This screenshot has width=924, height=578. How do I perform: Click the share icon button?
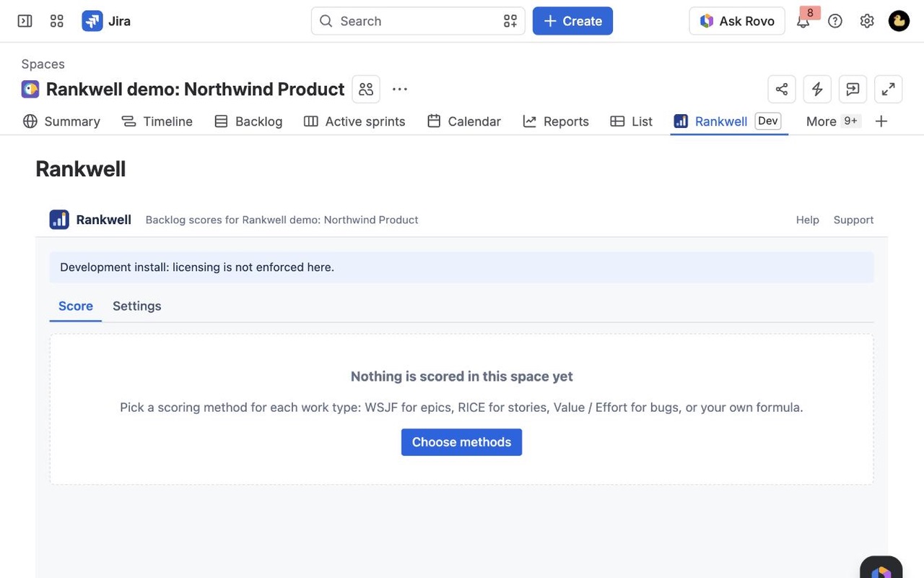(782, 89)
